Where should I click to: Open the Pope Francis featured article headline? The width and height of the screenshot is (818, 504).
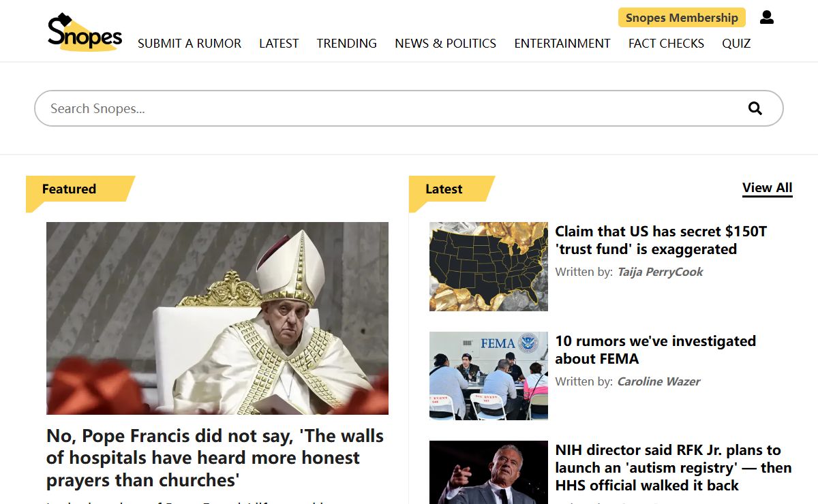[215, 458]
